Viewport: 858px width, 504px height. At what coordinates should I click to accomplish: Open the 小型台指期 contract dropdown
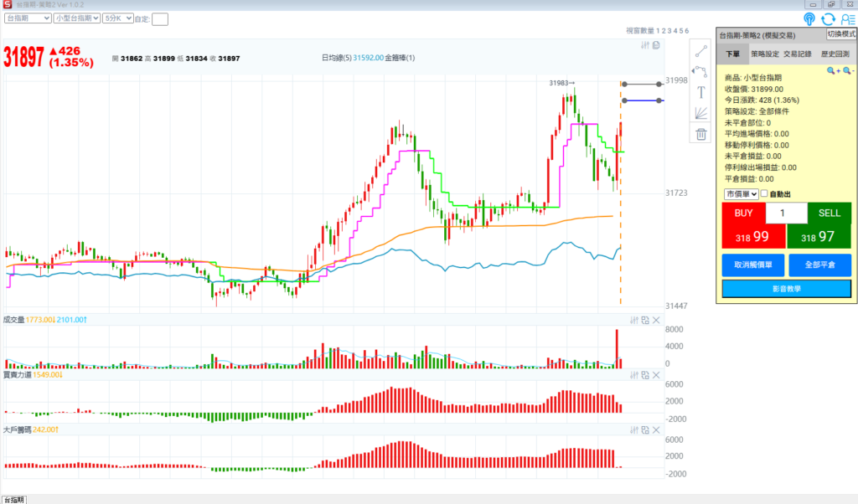tap(77, 18)
